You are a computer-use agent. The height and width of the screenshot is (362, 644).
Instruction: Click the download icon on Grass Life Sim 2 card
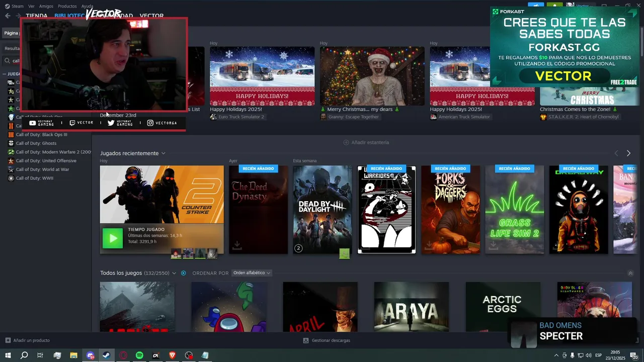[x=494, y=245]
